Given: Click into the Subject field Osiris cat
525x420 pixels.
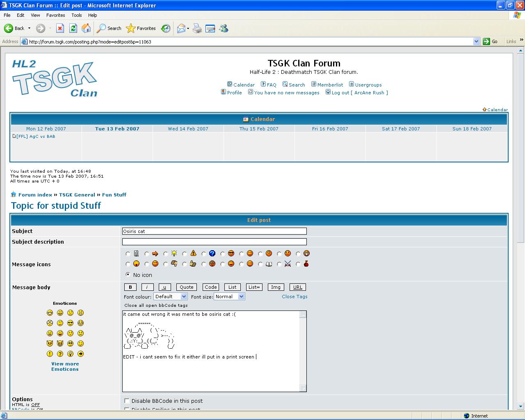Looking at the screenshot, I should 214,231.
